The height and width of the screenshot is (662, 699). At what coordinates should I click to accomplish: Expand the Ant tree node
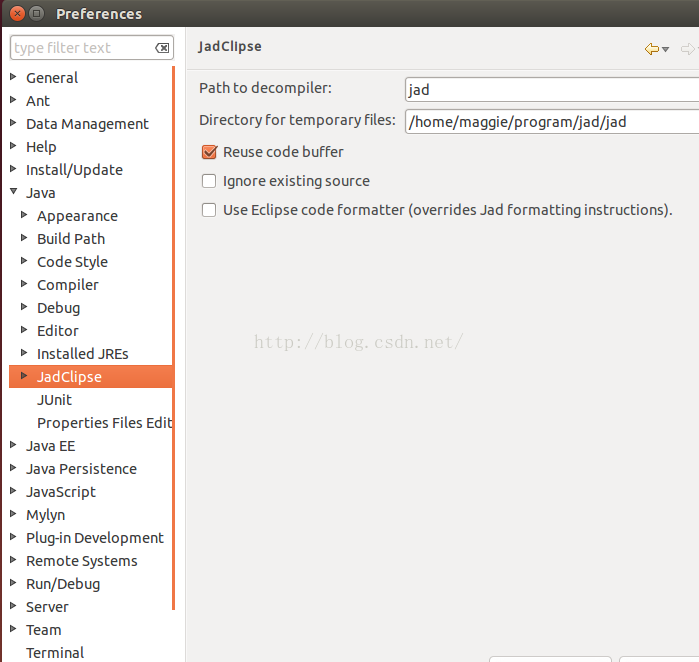[x=13, y=99]
